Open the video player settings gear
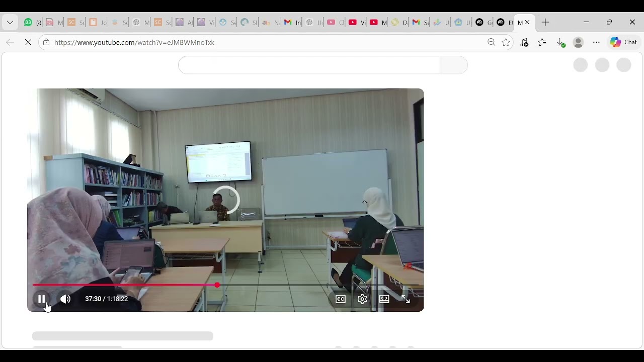644x362 pixels. [362, 299]
